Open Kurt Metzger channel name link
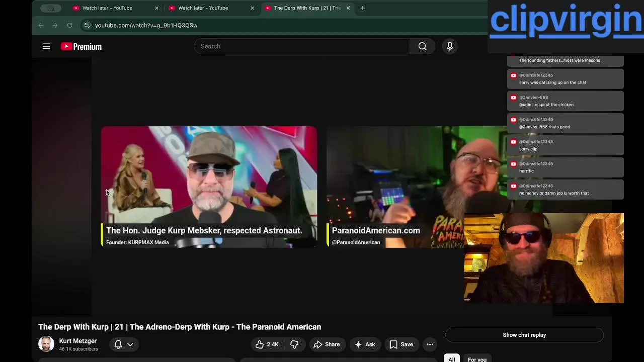644x362 pixels. pyautogui.click(x=78, y=341)
